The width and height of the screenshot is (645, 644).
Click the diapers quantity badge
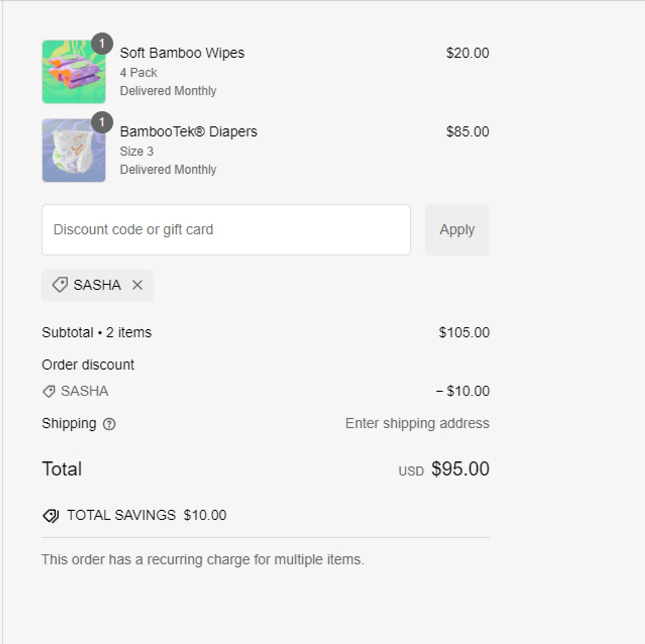click(x=102, y=123)
